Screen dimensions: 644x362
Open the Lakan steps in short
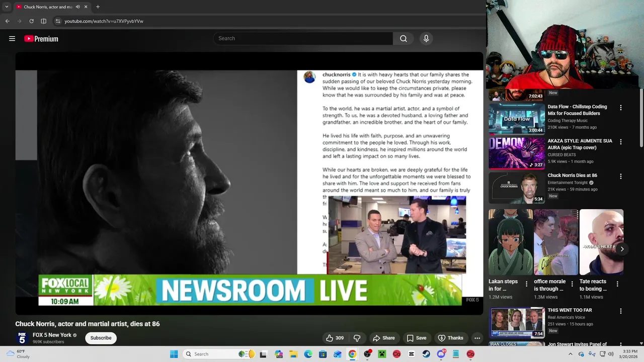[511, 242]
